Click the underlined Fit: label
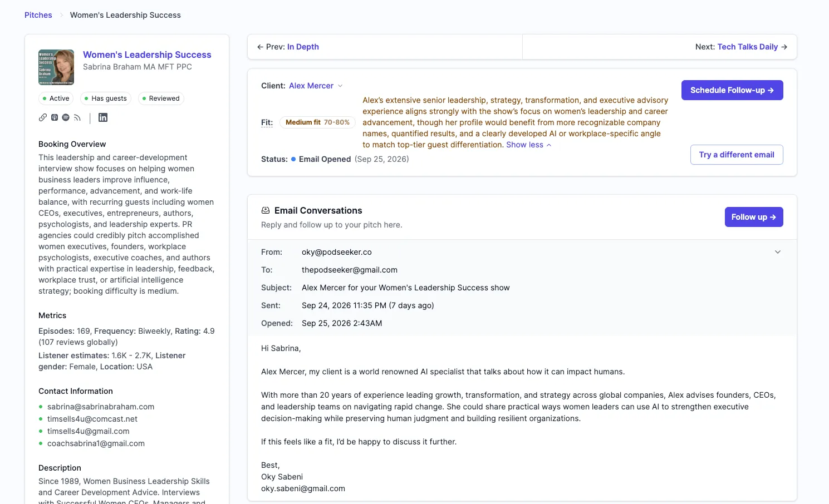The width and height of the screenshot is (829, 504). coord(267,122)
